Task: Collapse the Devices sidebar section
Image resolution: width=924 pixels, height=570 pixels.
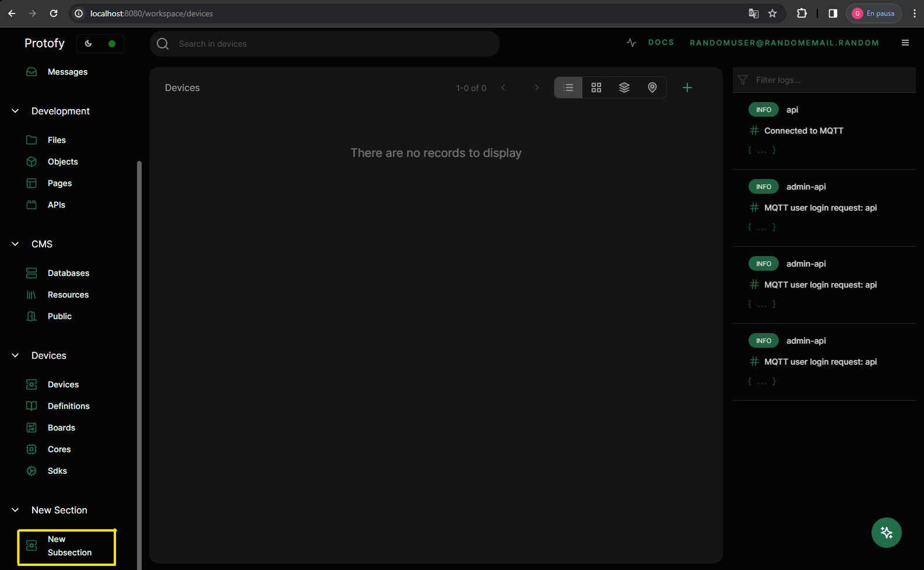Action: (15, 355)
